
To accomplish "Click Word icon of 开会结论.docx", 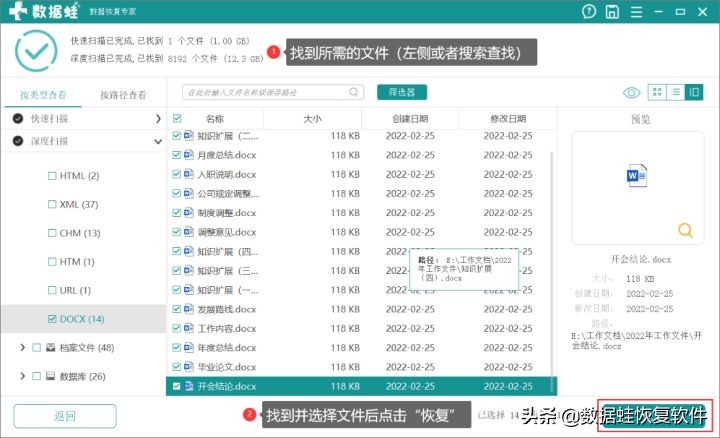I will 189,386.
